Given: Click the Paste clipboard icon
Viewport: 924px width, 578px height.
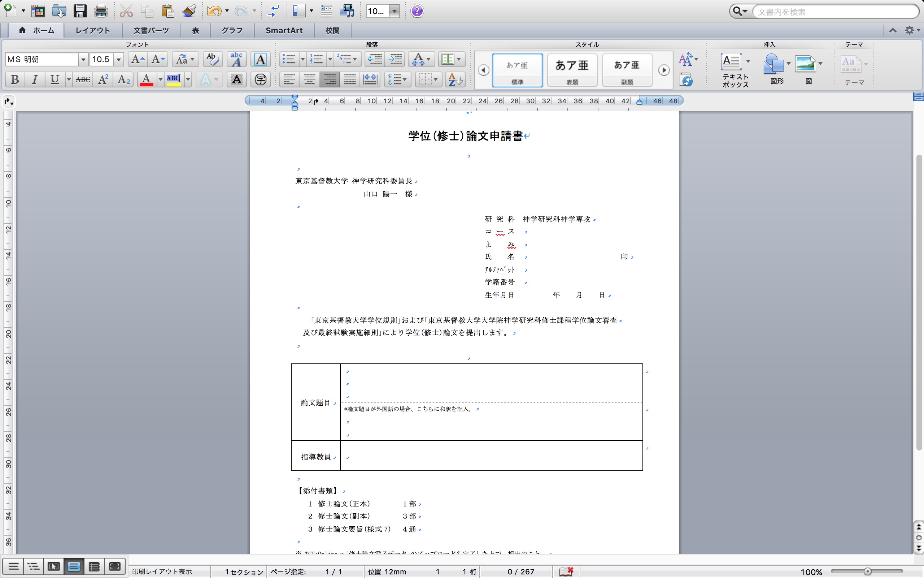Looking at the screenshot, I should coord(168,11).
